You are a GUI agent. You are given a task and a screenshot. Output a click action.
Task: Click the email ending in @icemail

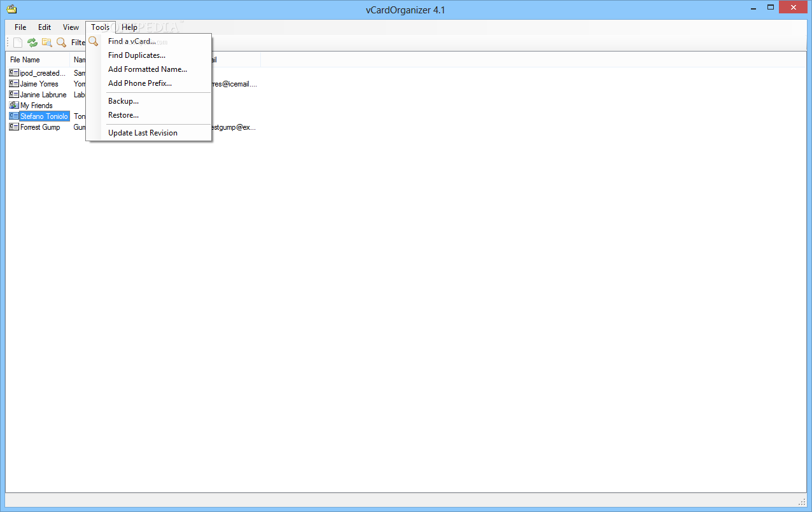(234, 84)
